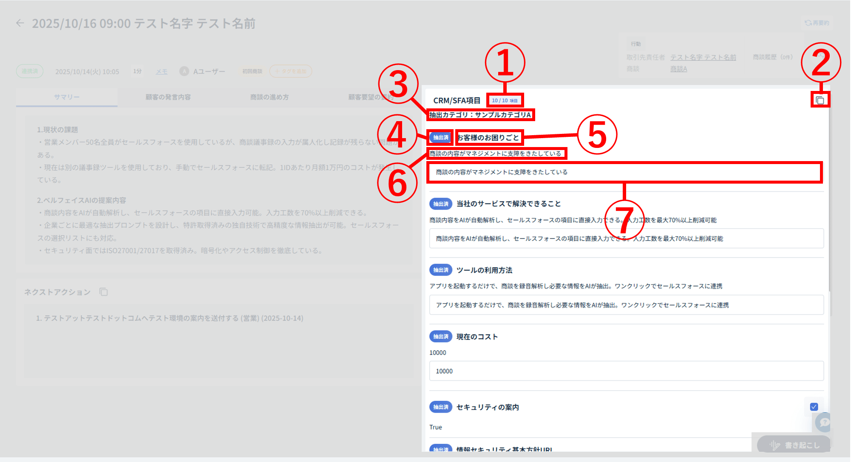Click into the お客様のお困りごと input field

coord(624,172)
